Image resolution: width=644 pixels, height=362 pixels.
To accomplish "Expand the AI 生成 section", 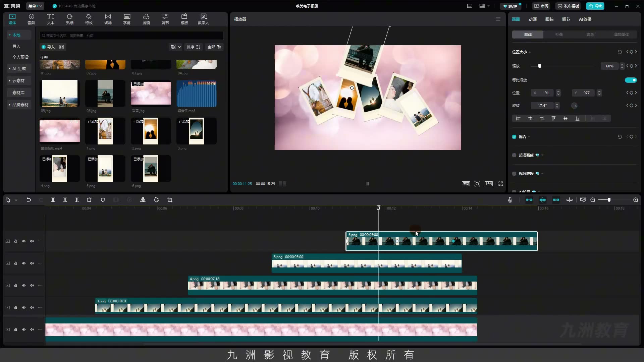I will coord(19,68).
